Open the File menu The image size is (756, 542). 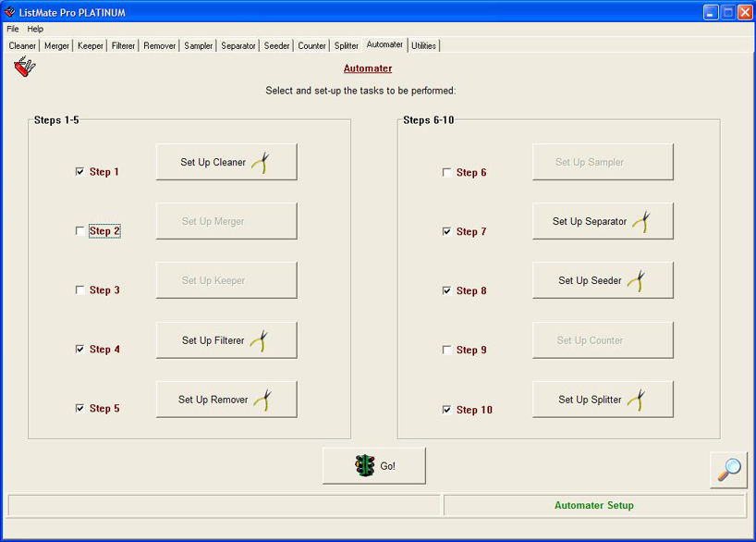click(13, 29)
